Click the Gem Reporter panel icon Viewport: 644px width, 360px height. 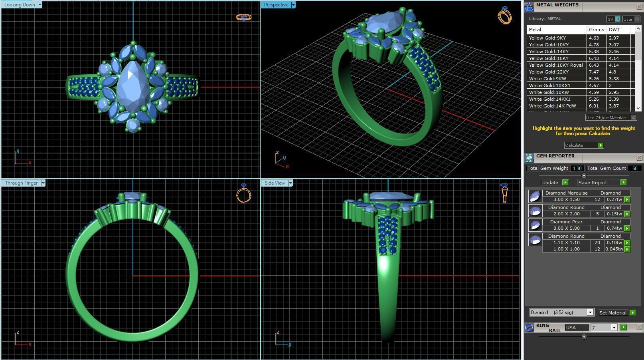pos(529,158)
